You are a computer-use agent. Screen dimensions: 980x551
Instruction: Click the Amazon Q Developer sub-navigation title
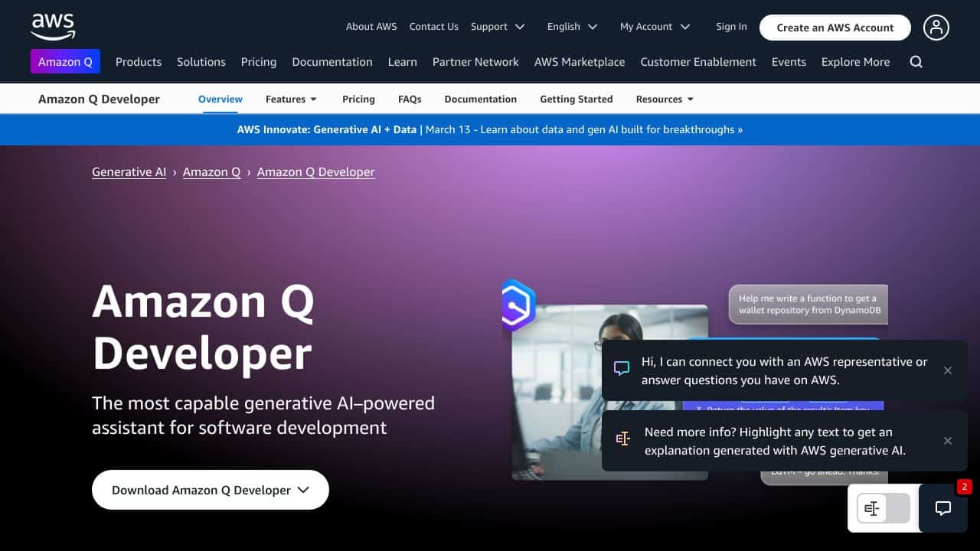pyautogui.click(x=100, y=99)
